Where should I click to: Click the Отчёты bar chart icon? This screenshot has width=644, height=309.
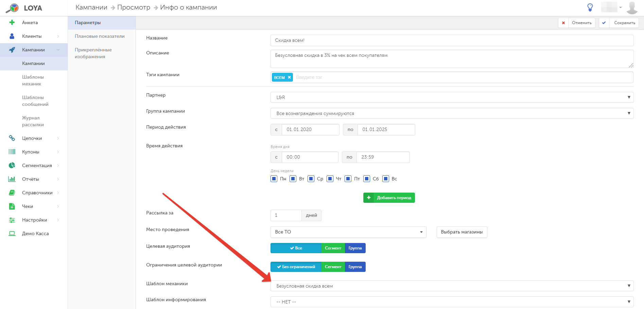(x=12, y=179)
